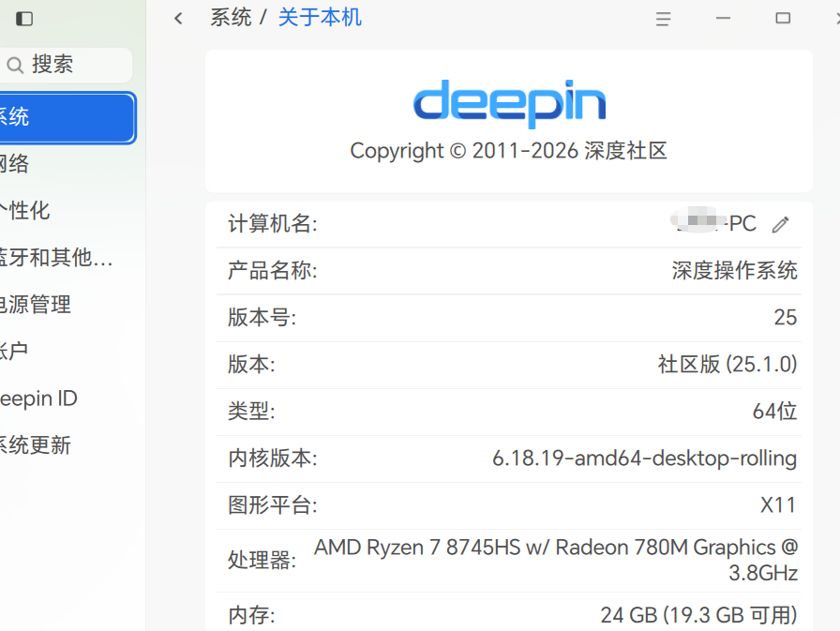Click the version number 25
The image size is (840, 631).
coord(786,318)
